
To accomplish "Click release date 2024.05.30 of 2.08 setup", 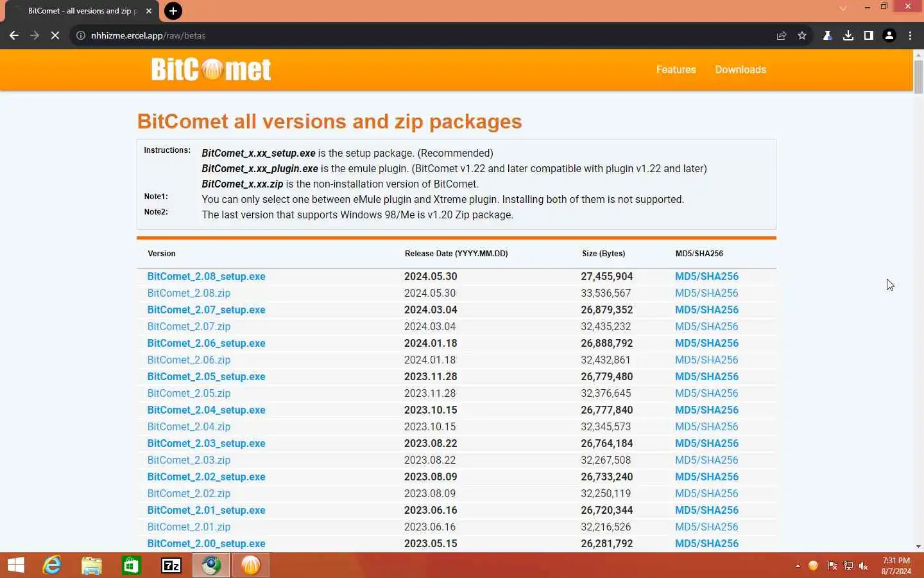I will pyautogui.click(x=431, y=276).
